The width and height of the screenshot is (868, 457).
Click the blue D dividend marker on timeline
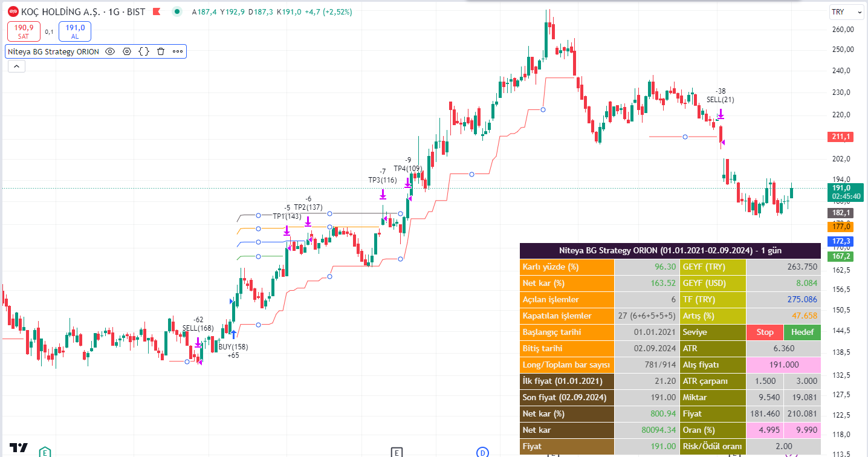tap(482, 452)
